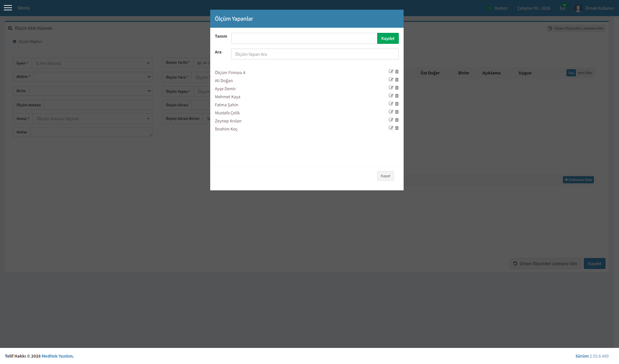Delete the İbrahim Koç entry

[397, 128]
